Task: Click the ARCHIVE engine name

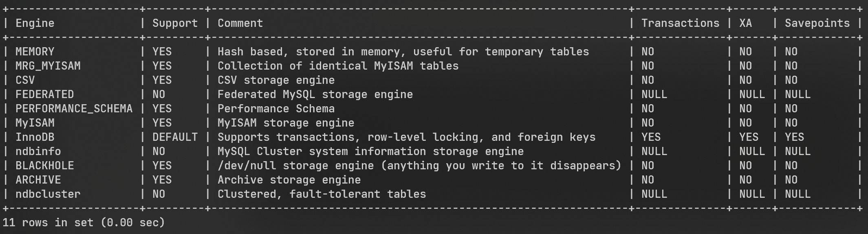Action: 38,180
